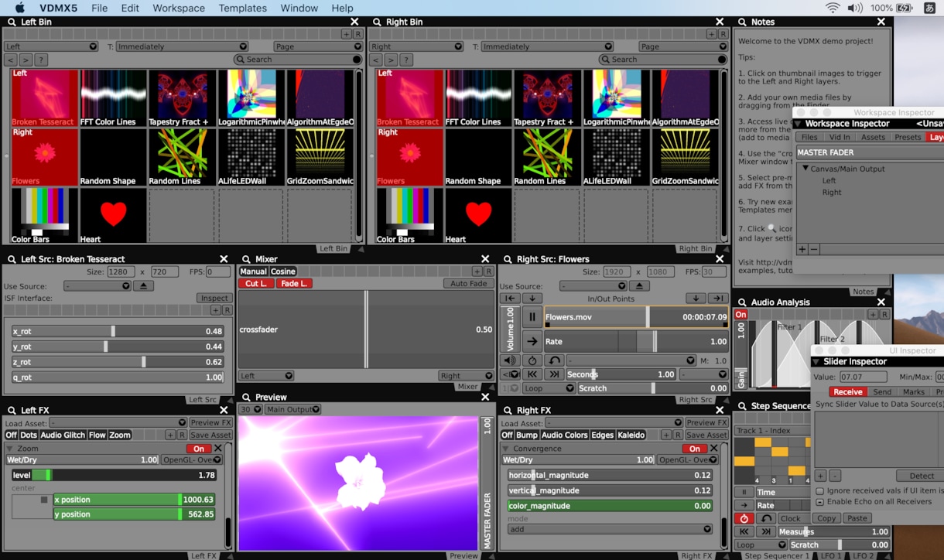Select the Heart thumbnail in Left Bin
This screenshot has height=560, width=944.
113,216
